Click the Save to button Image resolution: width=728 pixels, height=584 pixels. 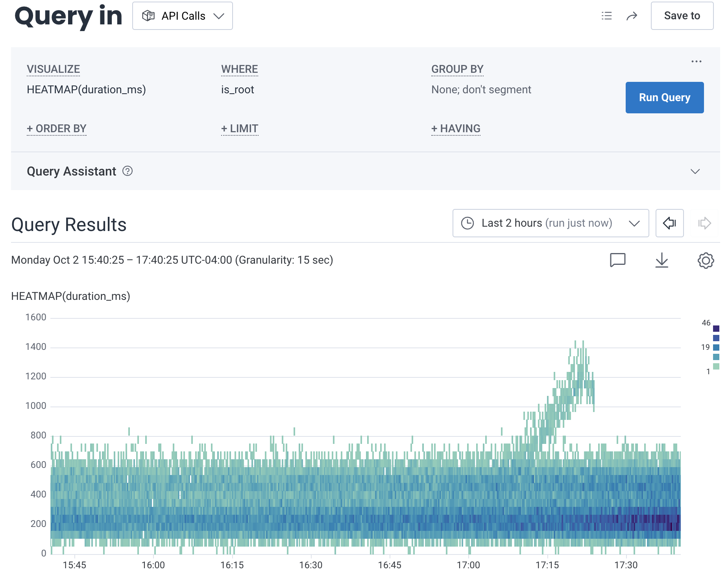click(682, 16)
